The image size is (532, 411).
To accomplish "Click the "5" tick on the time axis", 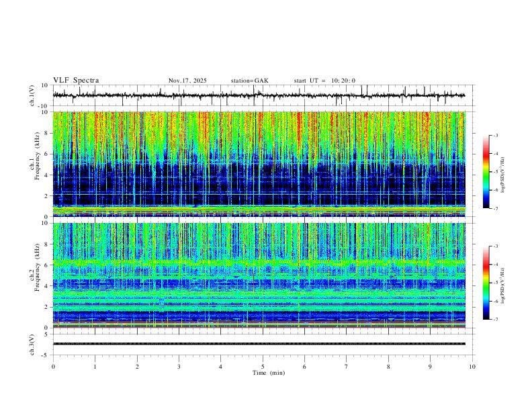I will [x=263, y=367].
